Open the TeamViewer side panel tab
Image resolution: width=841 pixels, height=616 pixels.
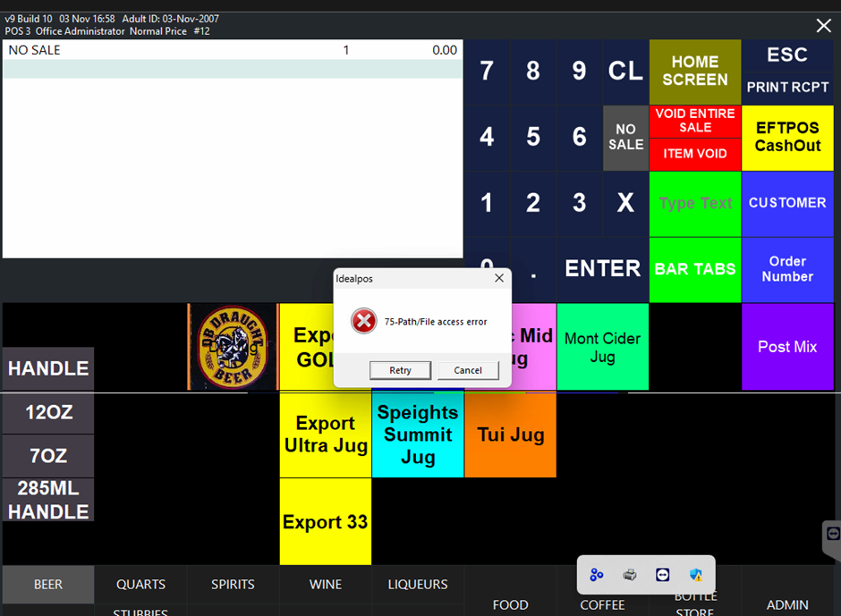coord(833,534)
